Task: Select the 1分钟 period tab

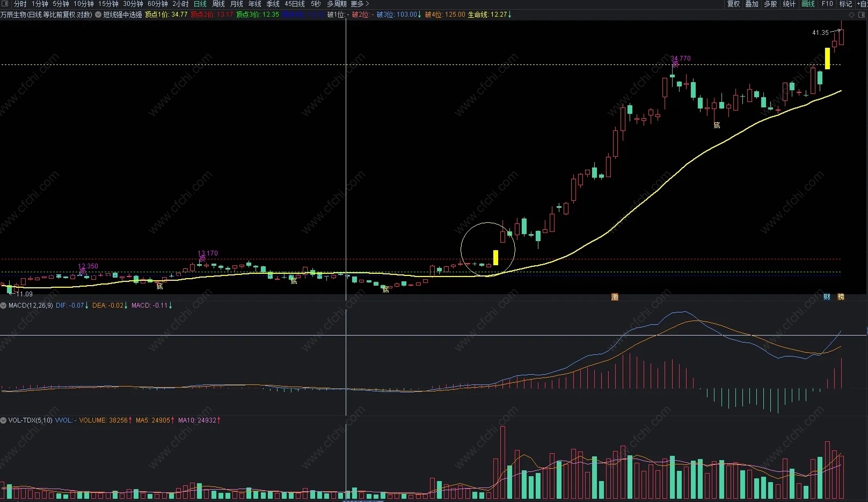Action: (x=40, y=4)
